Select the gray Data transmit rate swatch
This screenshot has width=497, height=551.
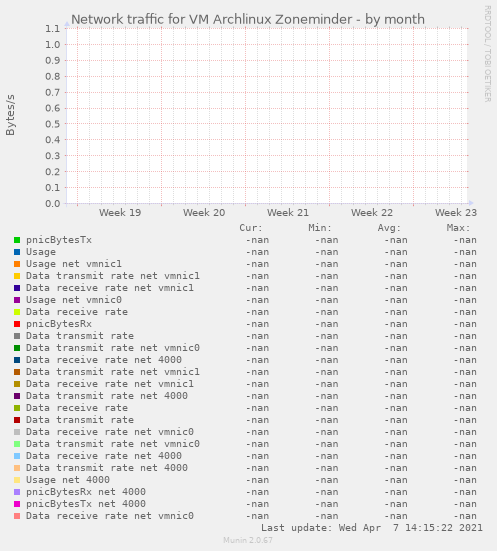coord(17,336)
